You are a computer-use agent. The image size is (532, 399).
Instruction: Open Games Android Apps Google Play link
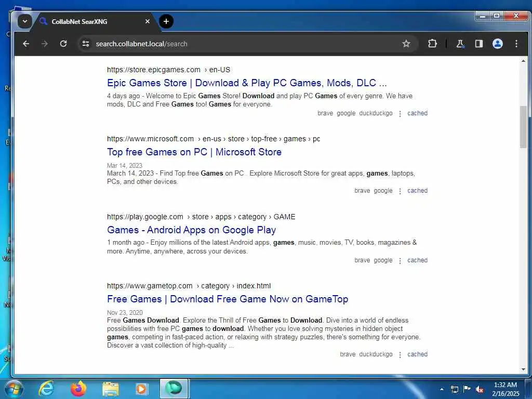(x=191, y=230)
